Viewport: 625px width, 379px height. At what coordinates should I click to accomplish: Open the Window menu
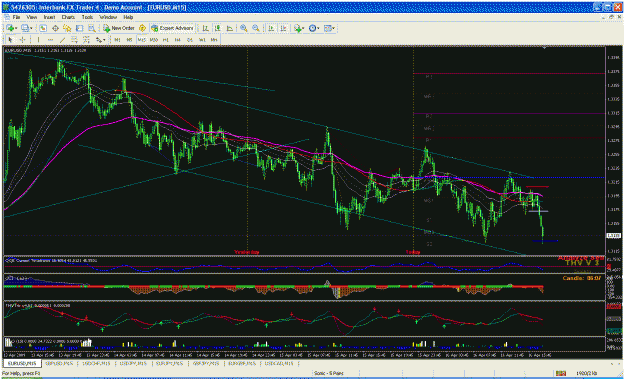(108, 18)
